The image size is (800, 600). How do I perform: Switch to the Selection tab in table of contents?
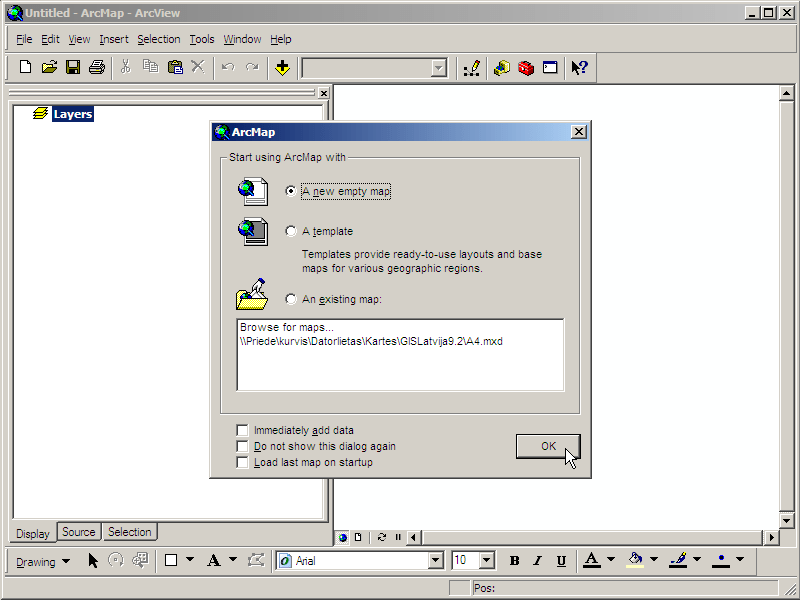(130, 532)
